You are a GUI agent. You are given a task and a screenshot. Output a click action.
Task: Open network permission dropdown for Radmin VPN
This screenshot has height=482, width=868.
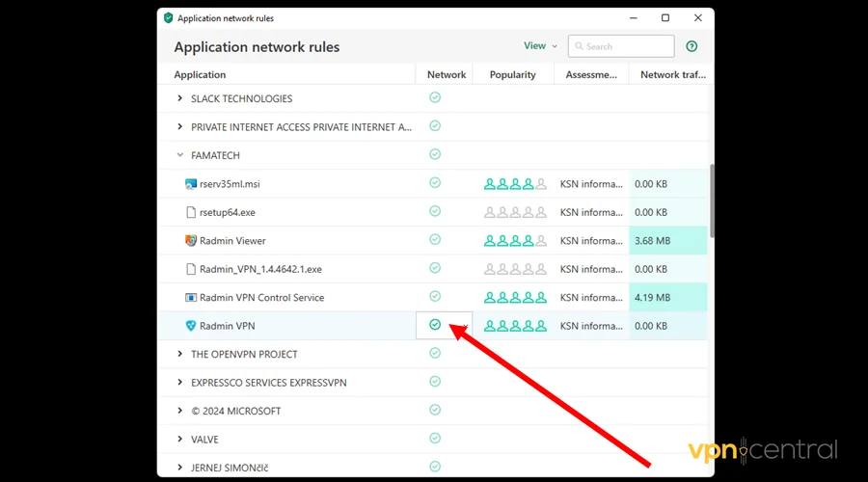point(444,326)
